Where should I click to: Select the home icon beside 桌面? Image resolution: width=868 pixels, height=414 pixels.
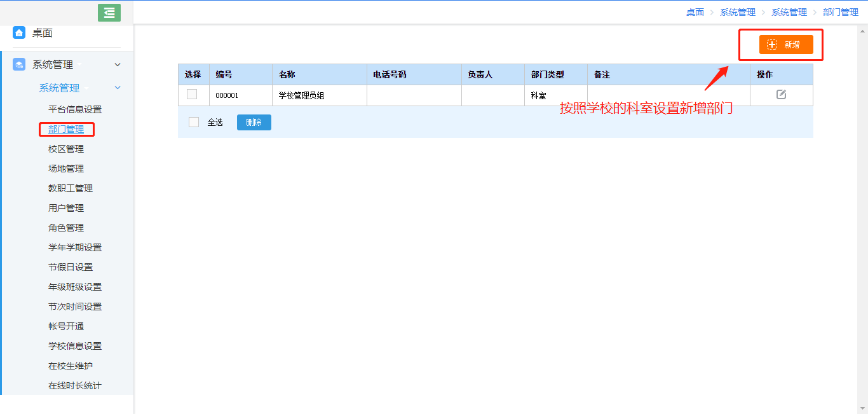pos(18,32)
